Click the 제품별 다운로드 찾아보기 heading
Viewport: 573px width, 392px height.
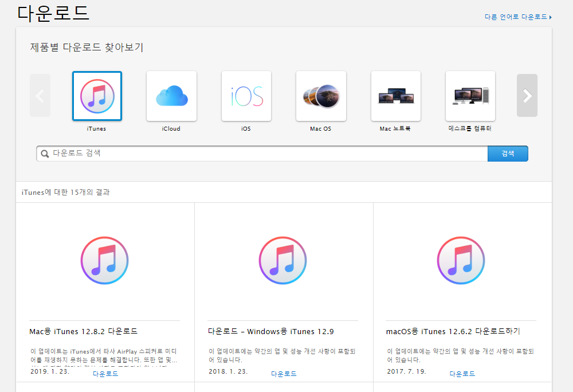tap(87, 47)
